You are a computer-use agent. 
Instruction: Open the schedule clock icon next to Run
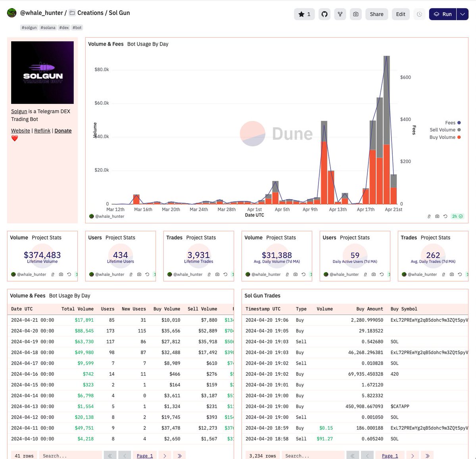pyautogui.click(x=419, y=14)
